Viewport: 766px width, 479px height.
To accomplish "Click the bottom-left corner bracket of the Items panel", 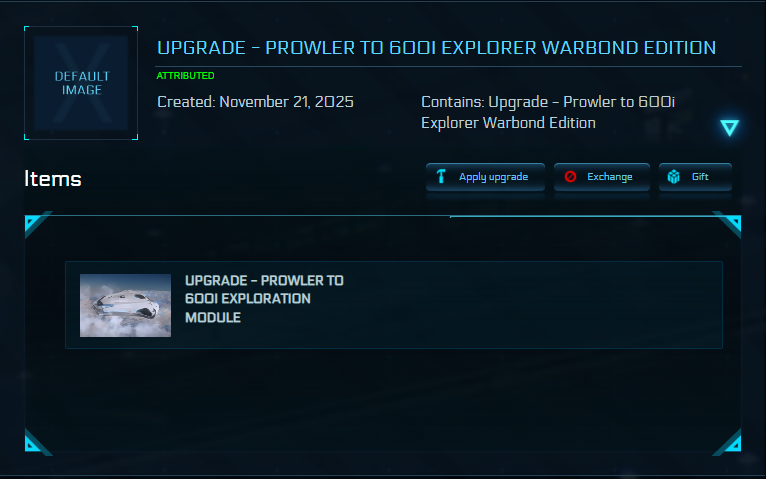I will [x=35, y=443].
